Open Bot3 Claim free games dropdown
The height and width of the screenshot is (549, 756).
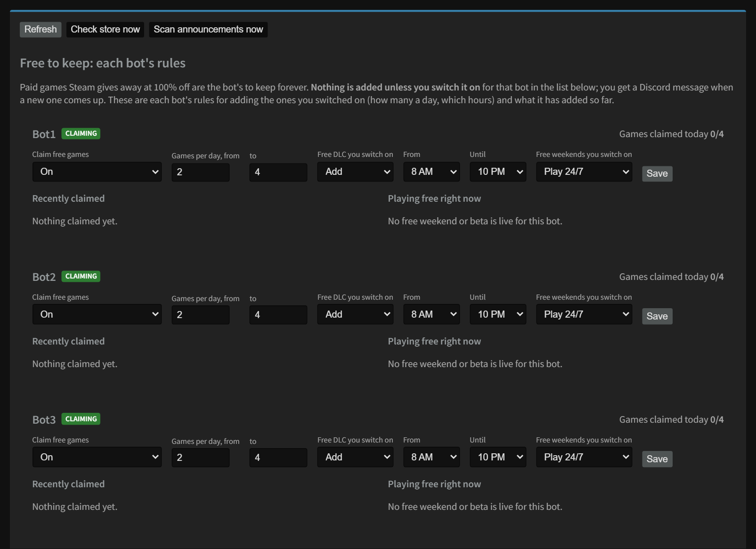(97, 457)
